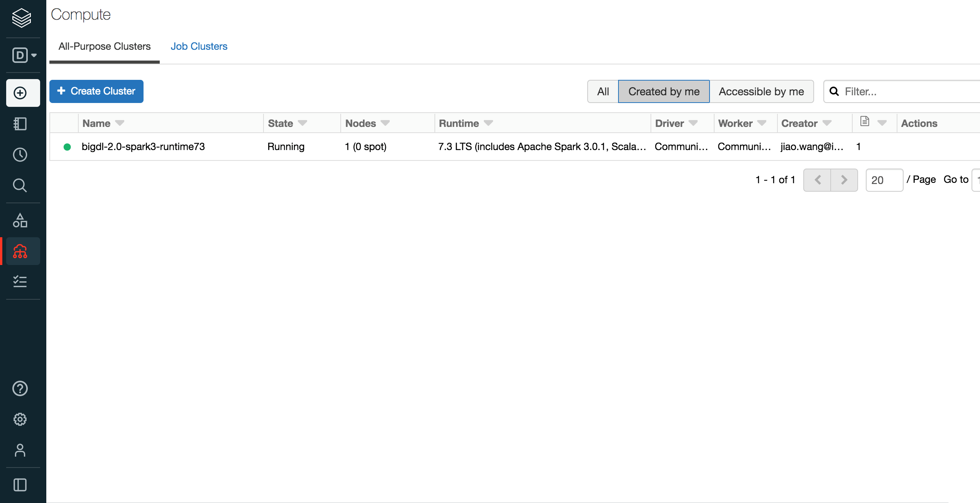Click the Search magnifier sidebar icon

[x=20, y=186]
